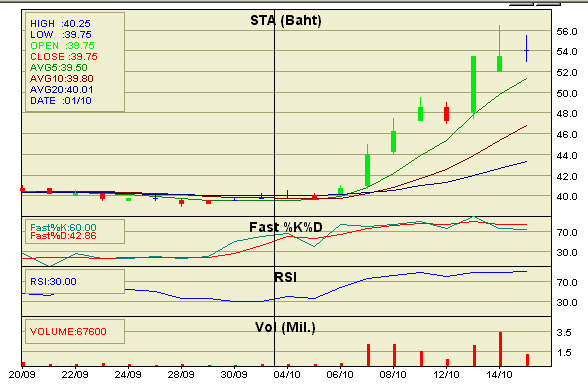Click the RSI panel title

pos(285,277)
